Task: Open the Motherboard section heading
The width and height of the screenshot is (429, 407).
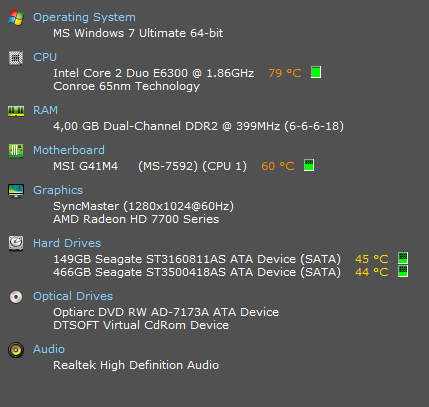Action: click(x=69, y=150)
